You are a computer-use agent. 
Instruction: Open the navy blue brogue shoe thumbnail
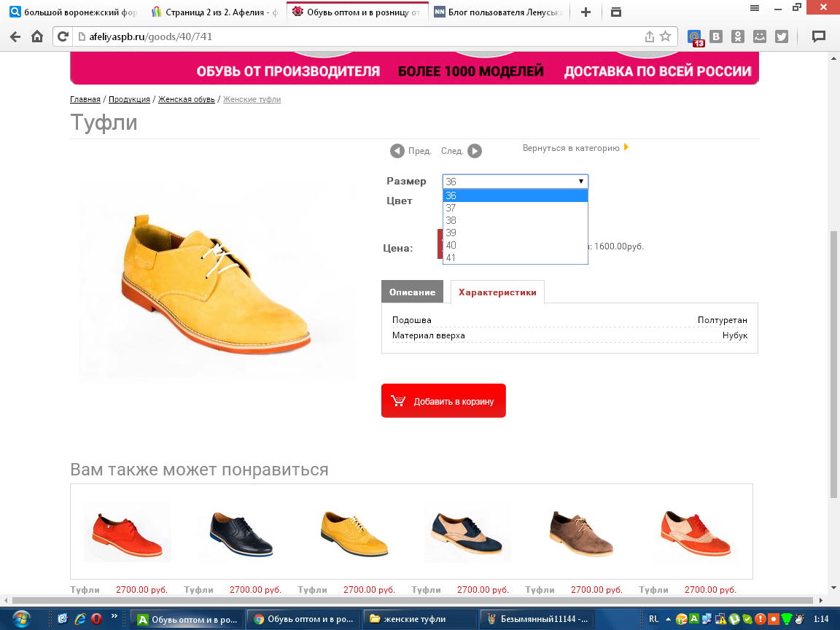pos(241,534)
